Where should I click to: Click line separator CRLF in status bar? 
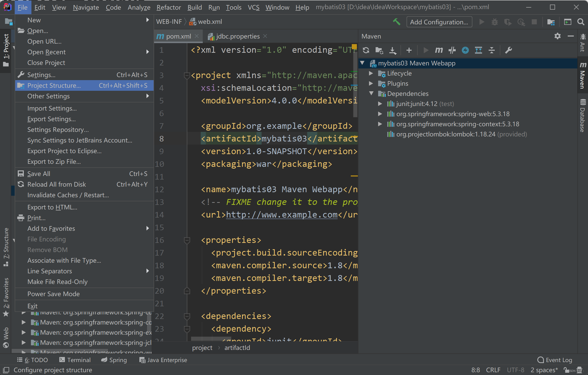tap(493, 370)
